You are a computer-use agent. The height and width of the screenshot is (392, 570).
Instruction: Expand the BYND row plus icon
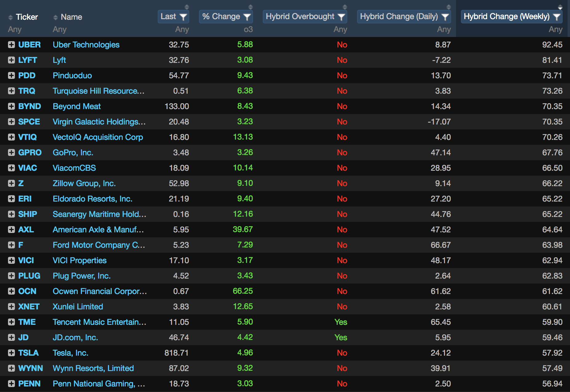click(11, 106)
